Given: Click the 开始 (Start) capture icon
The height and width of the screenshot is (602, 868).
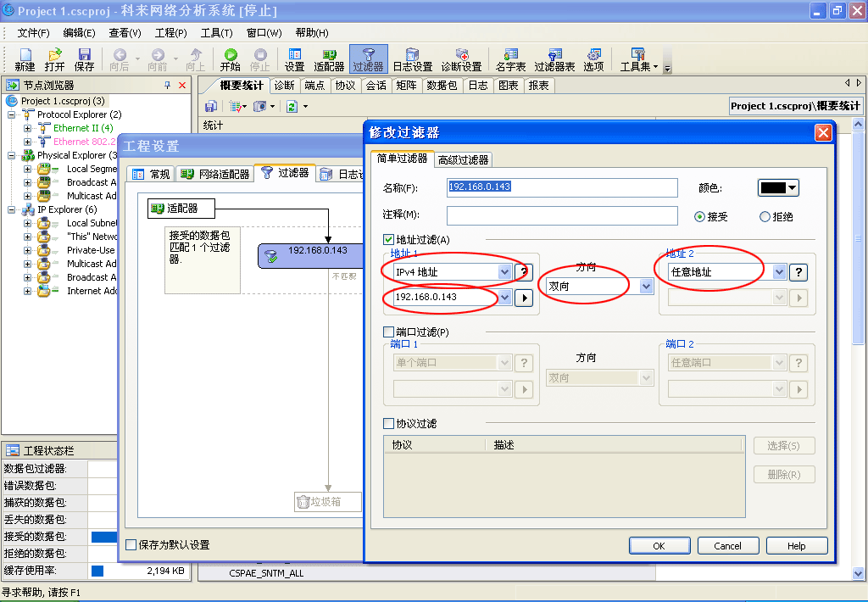Looking at the screenshot, I should tap(230, 59).
